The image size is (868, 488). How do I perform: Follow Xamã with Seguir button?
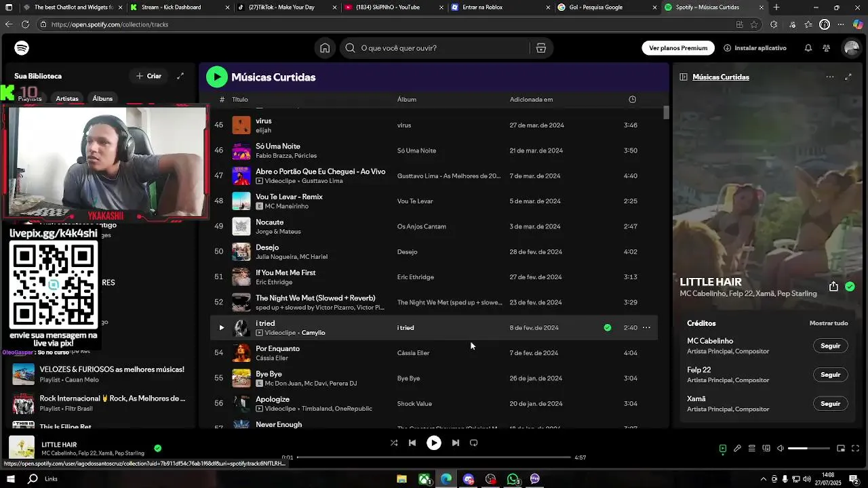pos(831,403)
